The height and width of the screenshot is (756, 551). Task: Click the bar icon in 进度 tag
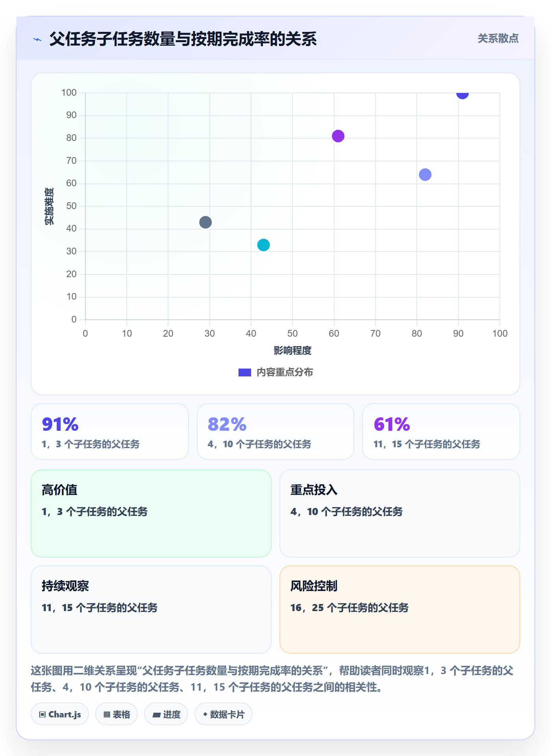click(157, 715)
